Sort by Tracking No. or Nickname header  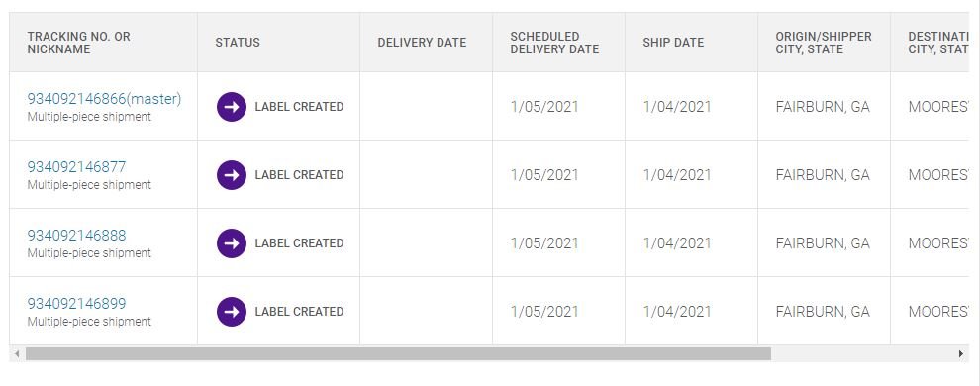(79, 43)
